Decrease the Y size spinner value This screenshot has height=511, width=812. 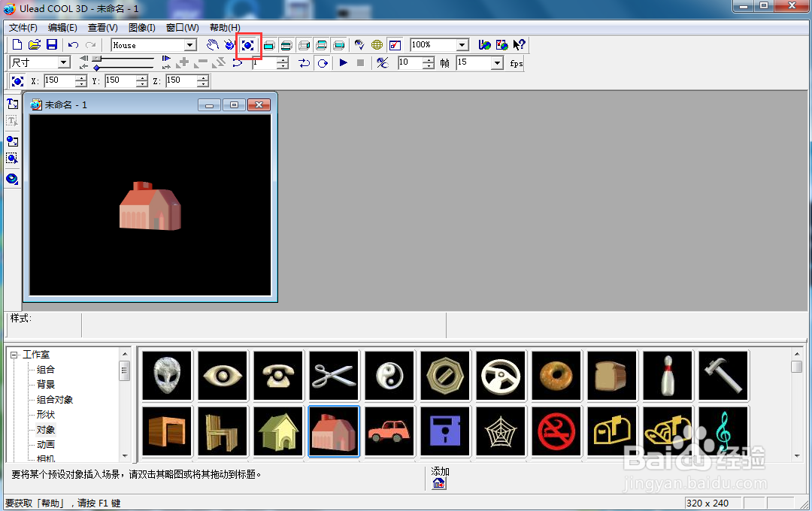tap(142, 84)
